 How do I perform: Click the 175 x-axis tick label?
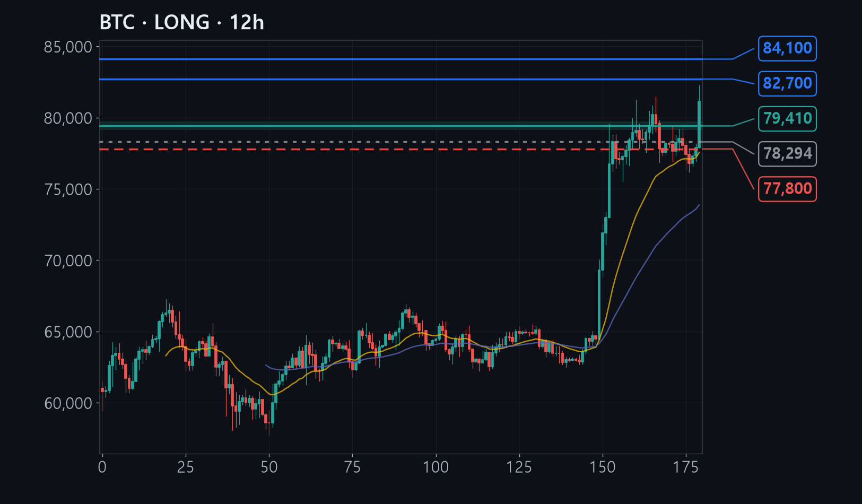[686, 467]
